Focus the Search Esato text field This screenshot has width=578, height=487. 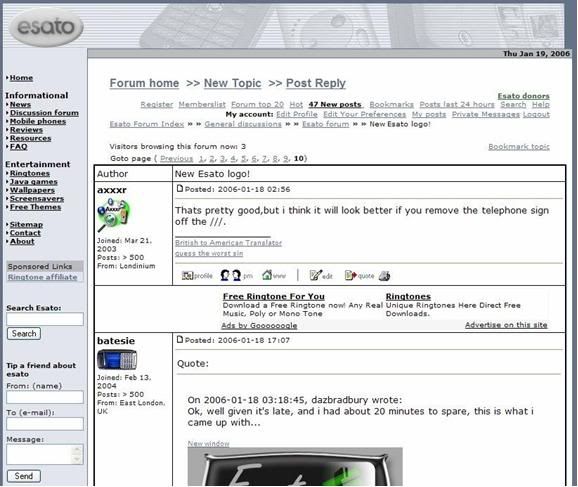(45, 319)
